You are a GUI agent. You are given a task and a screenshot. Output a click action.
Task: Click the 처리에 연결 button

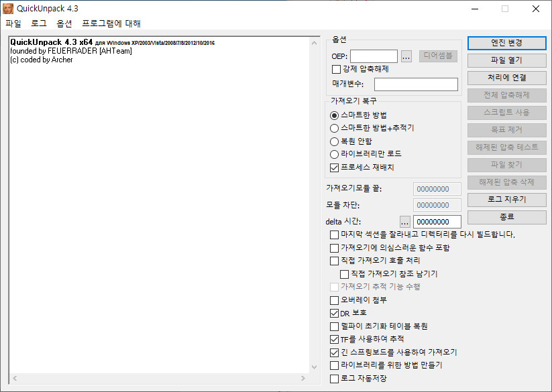point(506,78)
